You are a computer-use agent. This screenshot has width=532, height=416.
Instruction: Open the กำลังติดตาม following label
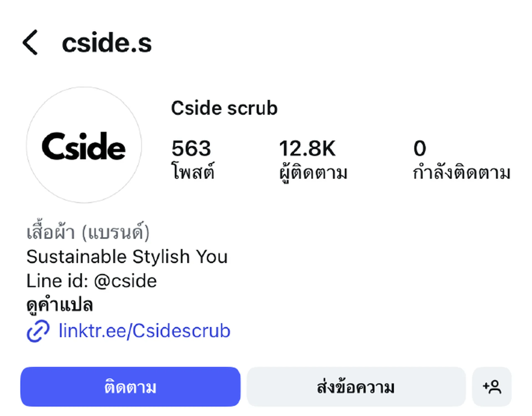pos(461,172)
